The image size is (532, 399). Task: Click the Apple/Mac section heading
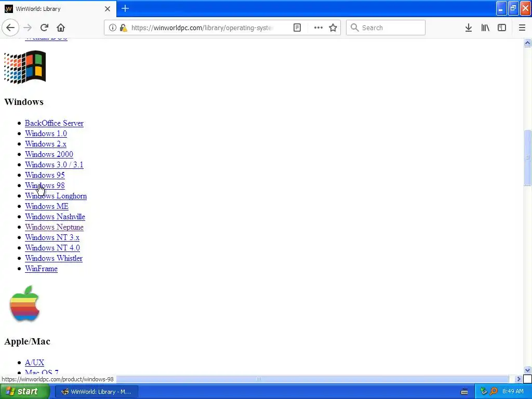tap(27, 341)
